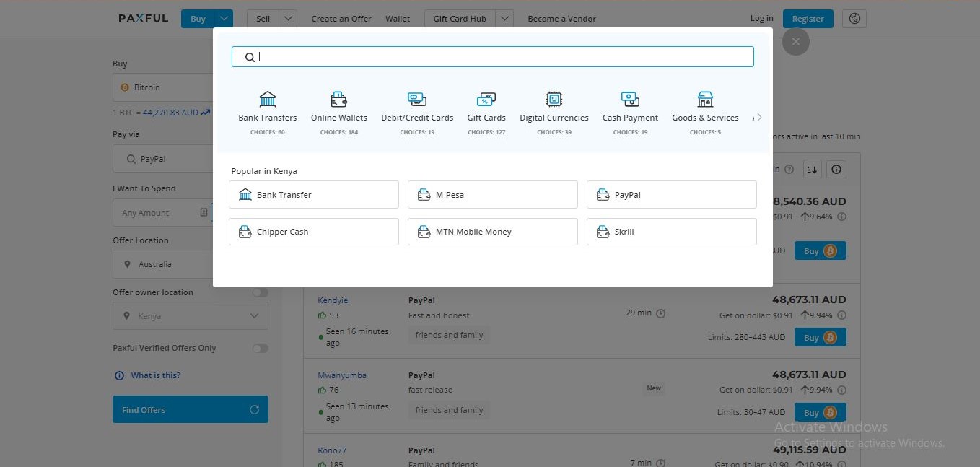Viewport: 980px width, 467px height.
Task: Select M-Pesa payment method
Action: coord(493,195)
